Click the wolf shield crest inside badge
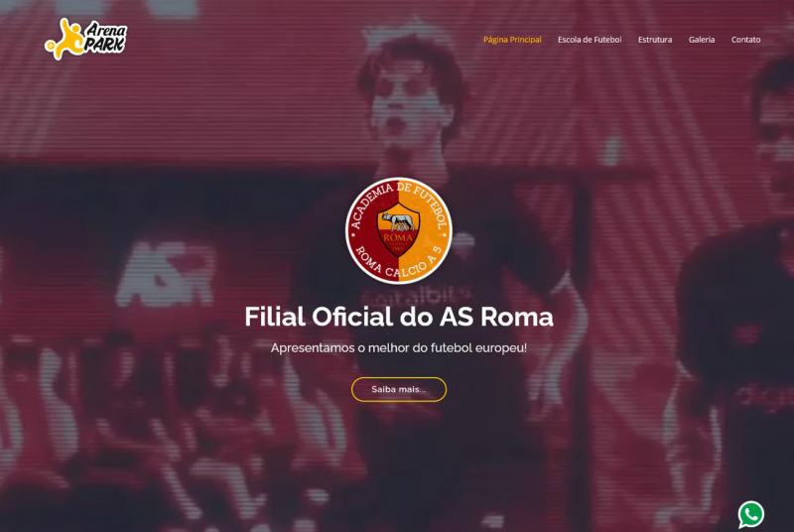 [399, 230]
